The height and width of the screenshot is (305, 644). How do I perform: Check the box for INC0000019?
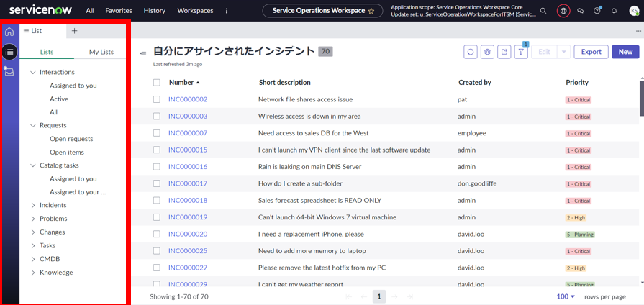coord(156,217)
